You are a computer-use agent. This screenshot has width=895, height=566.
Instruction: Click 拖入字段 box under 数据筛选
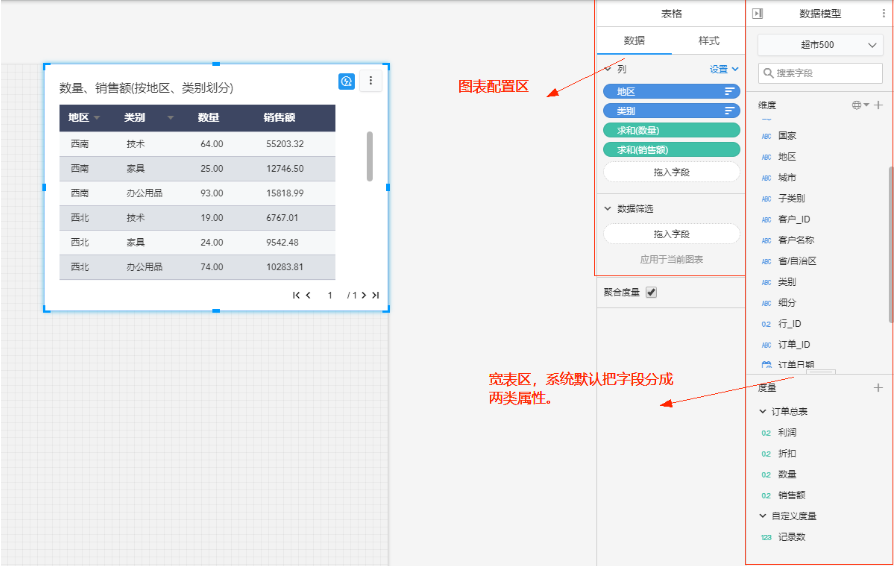click(x=672, y=234)
